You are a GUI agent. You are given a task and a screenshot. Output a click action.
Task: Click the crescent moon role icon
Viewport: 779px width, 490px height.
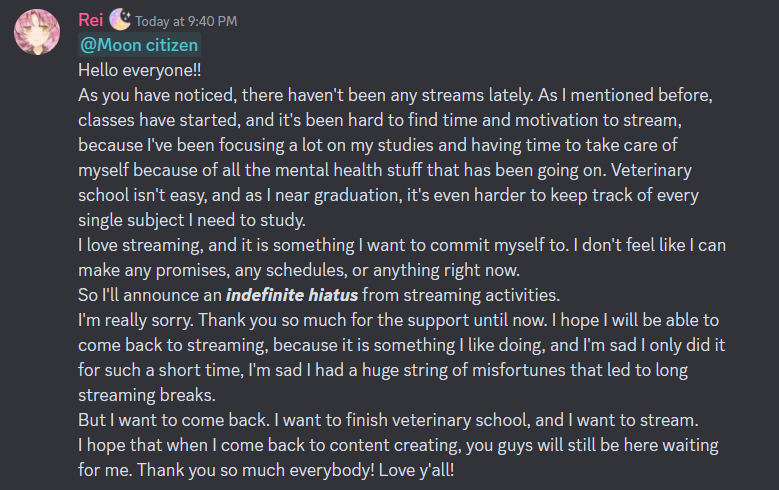(120, 19)
